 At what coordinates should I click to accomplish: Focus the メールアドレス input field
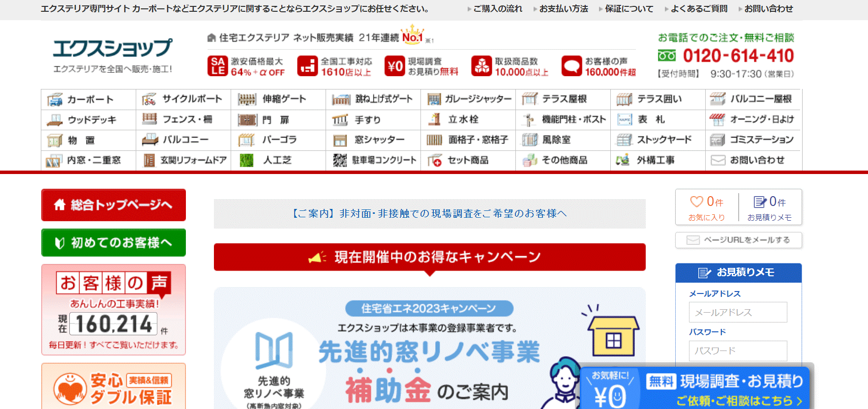[x=738, y=312]
